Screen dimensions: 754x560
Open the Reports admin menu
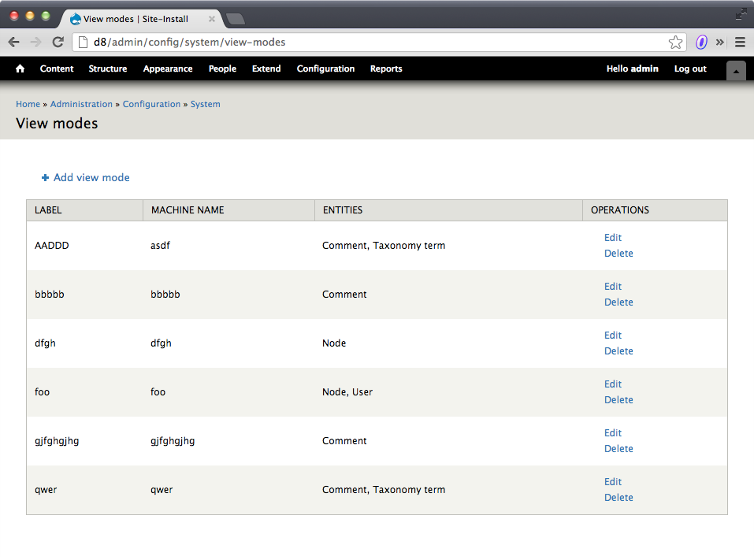(x=386, y=69)
